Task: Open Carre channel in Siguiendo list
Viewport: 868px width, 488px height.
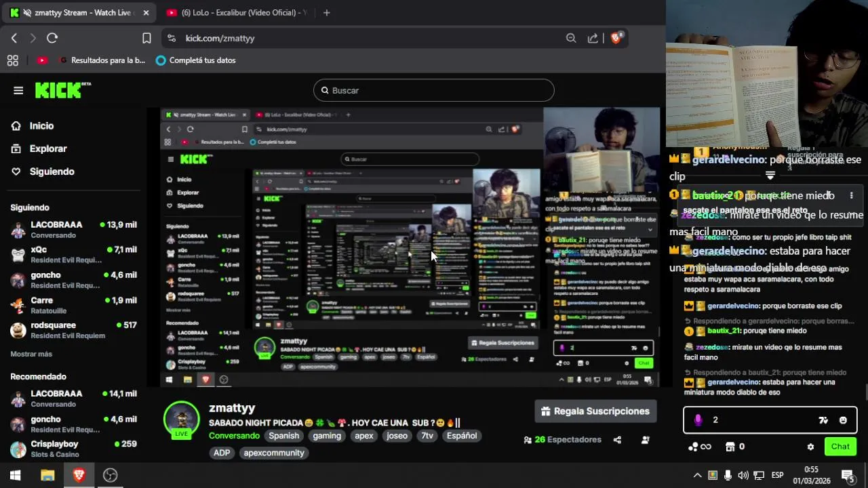Action: pos(73,305)
